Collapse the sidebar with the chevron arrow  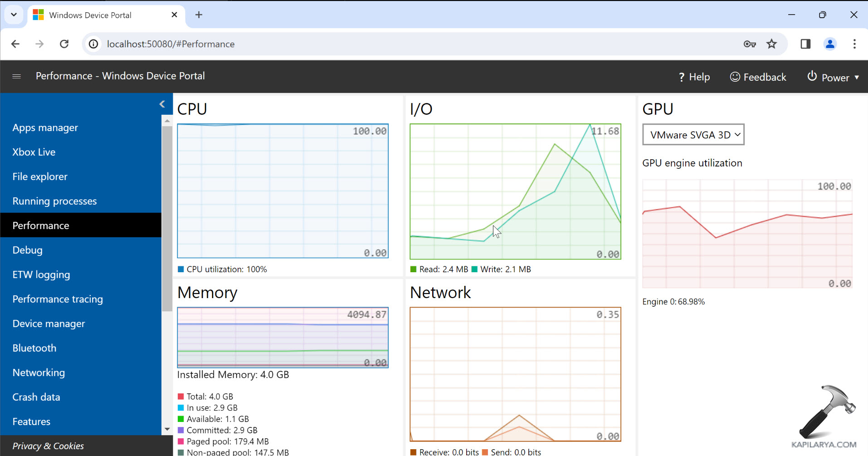pos(162,104)
